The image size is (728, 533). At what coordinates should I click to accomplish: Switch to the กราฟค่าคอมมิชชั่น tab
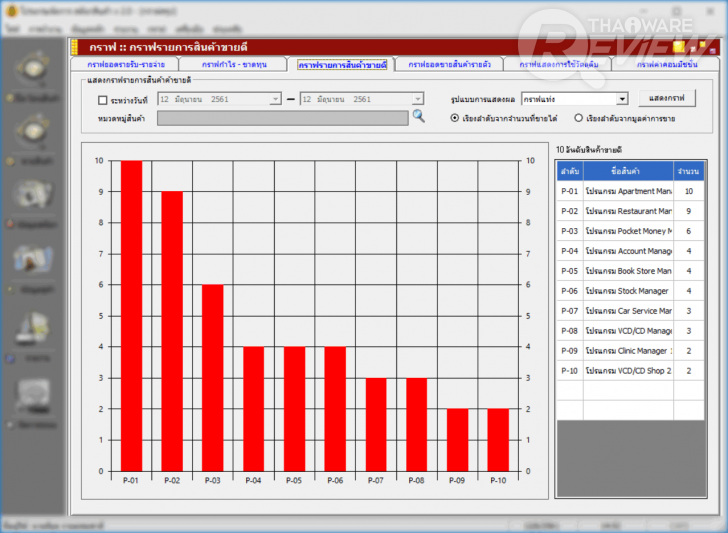click(x=666, y=65)
